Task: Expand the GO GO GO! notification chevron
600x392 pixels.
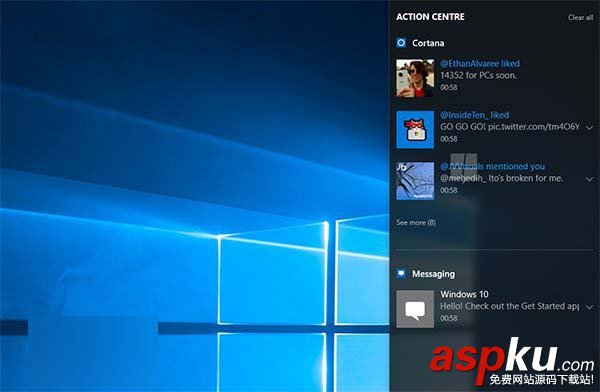Action: [590, 127]
